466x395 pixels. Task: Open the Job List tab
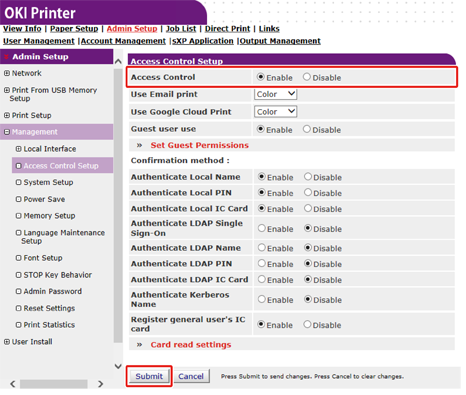pyautogui.click(x=181, y=29)
